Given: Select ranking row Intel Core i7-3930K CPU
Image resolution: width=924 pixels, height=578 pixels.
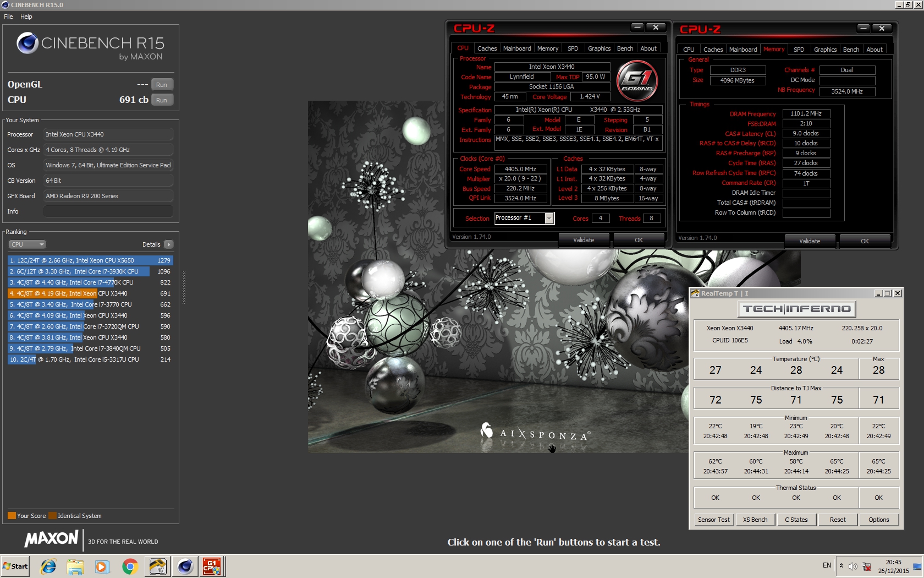Looking at the screenshot, I should 90,271.
